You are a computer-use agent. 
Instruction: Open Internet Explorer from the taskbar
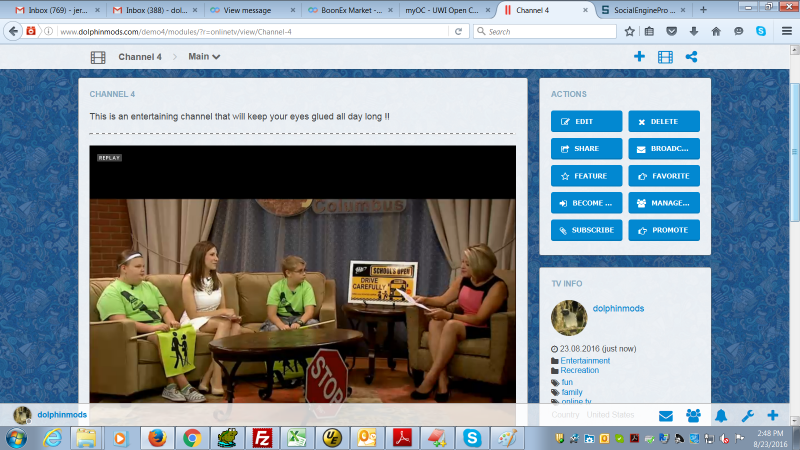(x=52, y=438)
